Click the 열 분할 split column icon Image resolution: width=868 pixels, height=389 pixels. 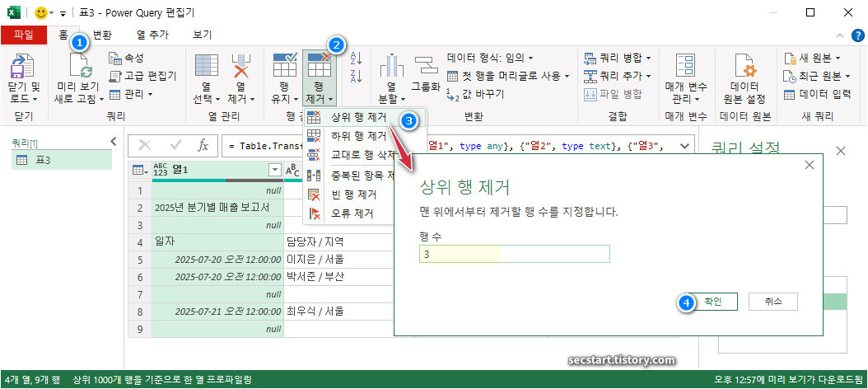391,65
